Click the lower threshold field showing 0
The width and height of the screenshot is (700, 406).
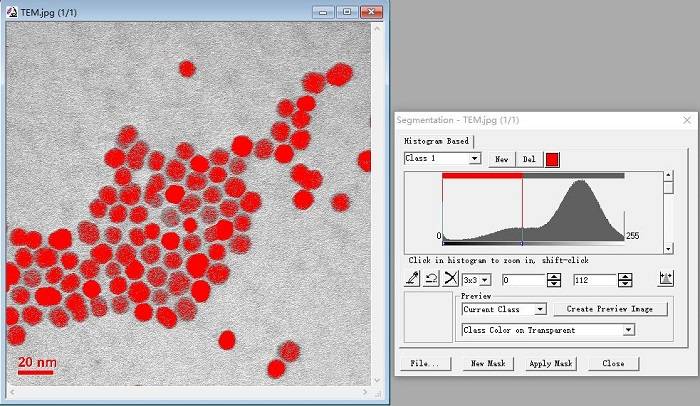click(x=524, y=280)
